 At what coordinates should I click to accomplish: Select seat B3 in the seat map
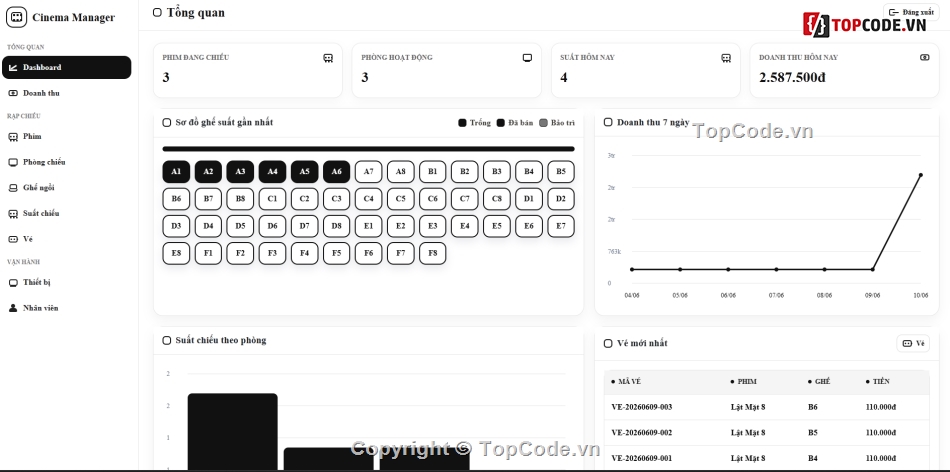coord(497,171)
